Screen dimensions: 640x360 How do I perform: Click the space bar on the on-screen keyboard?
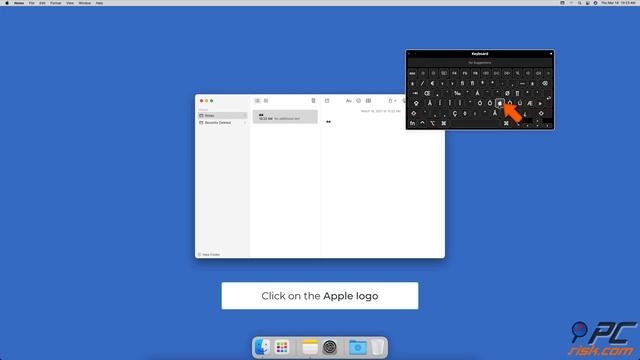pos(475,123)
